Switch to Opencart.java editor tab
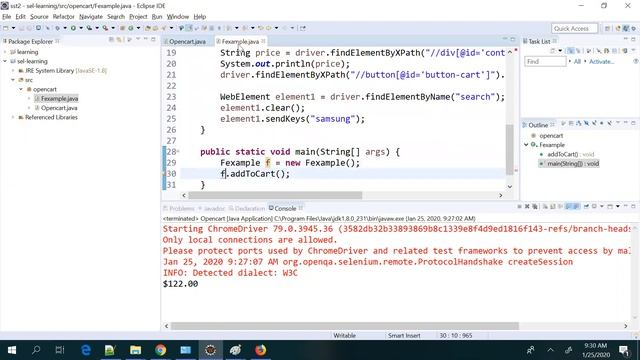 [187, 42]
